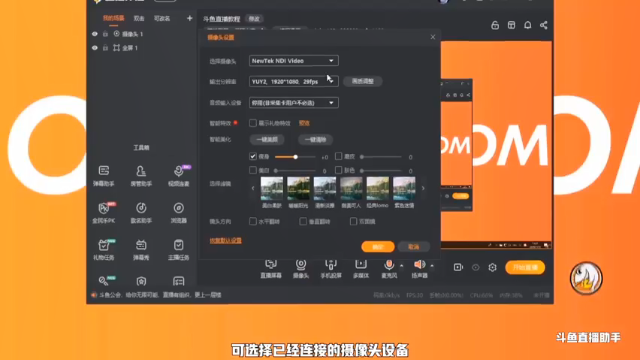Expand microphone options arrow beside mic icon
The image size is (640, 360).
click(x=402, y=266)
